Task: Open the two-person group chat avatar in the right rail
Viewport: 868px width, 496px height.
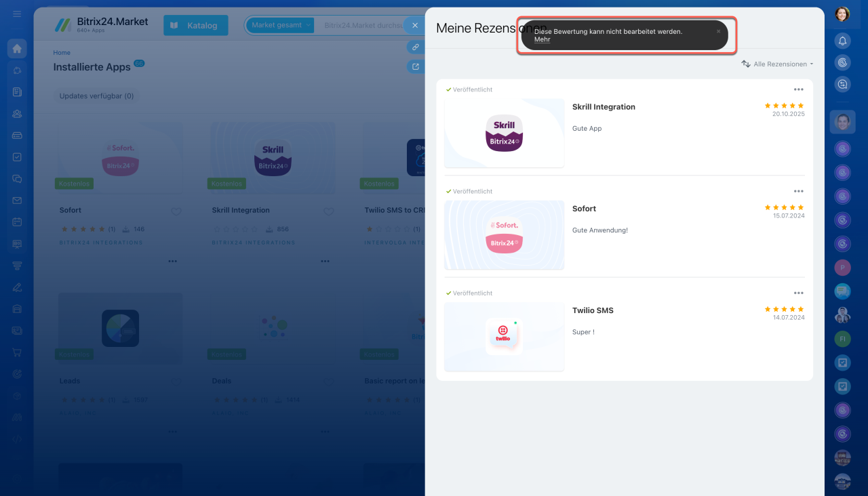Action: pos(842,314)
